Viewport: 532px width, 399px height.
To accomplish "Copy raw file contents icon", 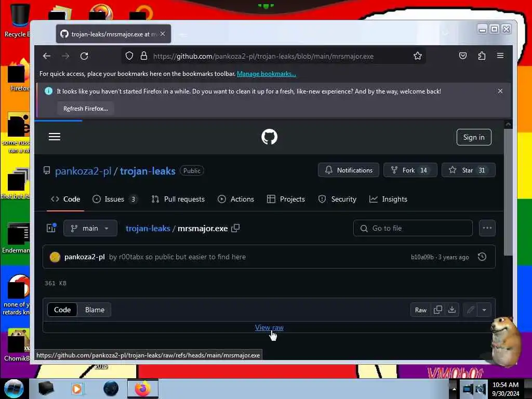I will tap(437, 310).
